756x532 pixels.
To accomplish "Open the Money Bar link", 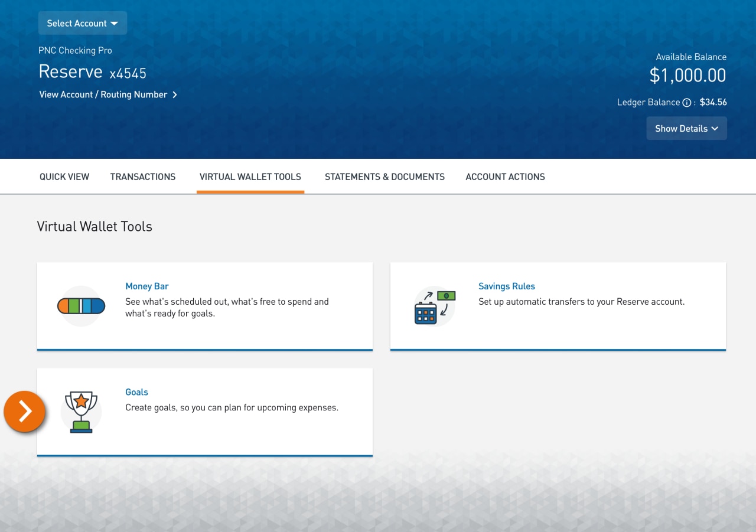I will click(146, 286).
